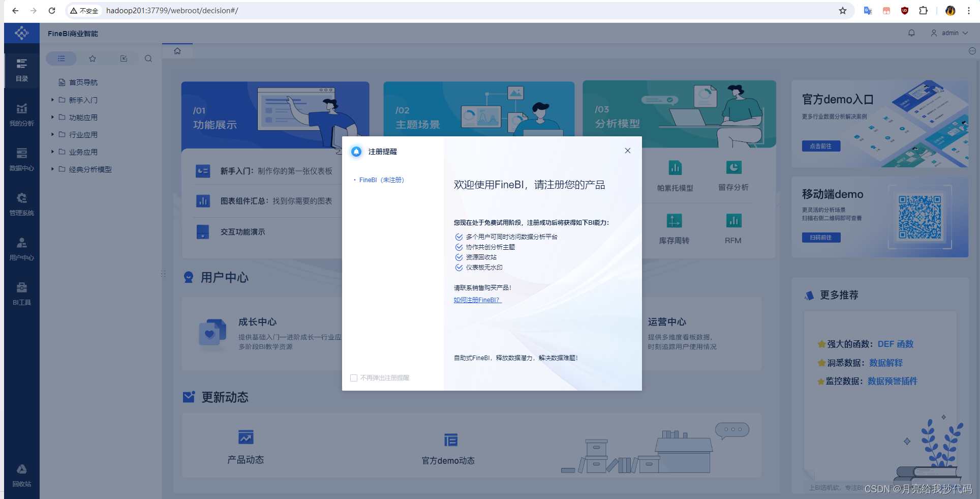
Task: Open 库存周转 icon
Action: (x=674, y=221)
